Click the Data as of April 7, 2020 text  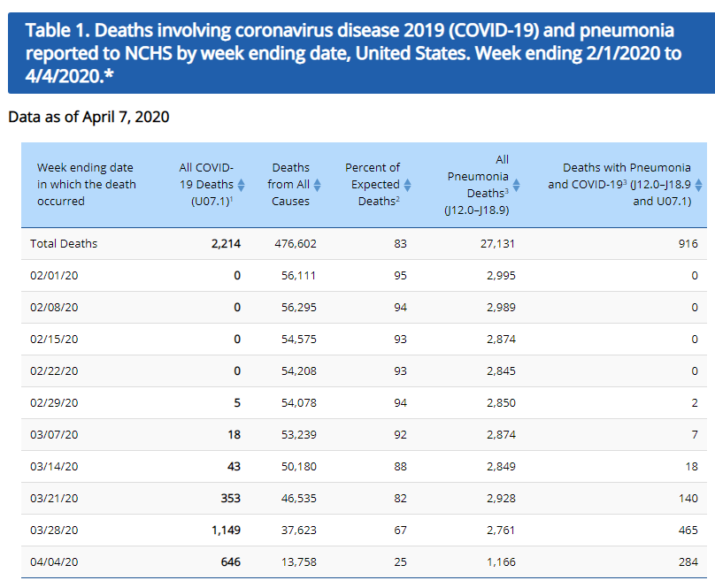click(x=88, y=117)
